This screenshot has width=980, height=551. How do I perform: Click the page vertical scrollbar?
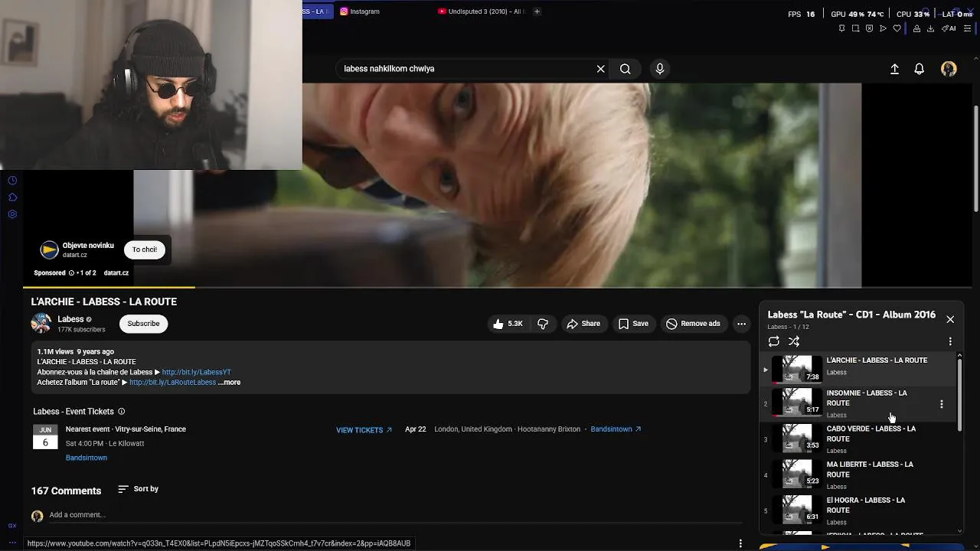[x=975, y=159]
